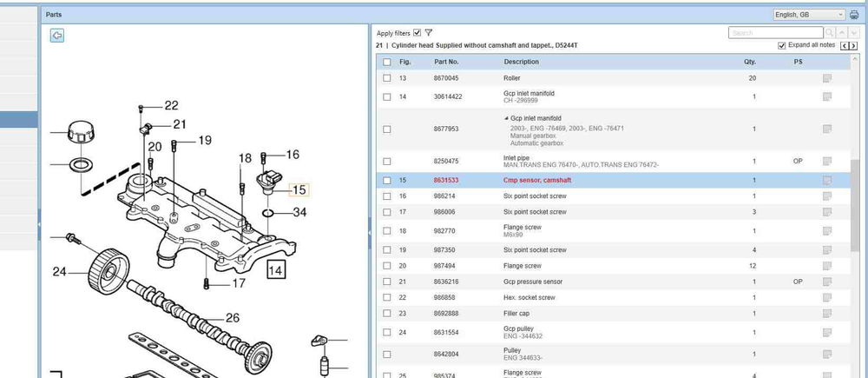The height and width of the screenshot is (378, 868).
Task: Click the Description column header
Action: [x=521, y=62]
